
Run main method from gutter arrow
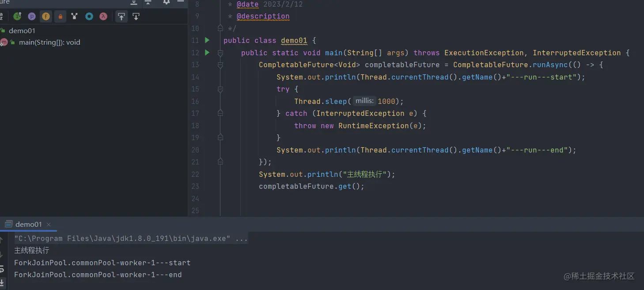(207, 53)
